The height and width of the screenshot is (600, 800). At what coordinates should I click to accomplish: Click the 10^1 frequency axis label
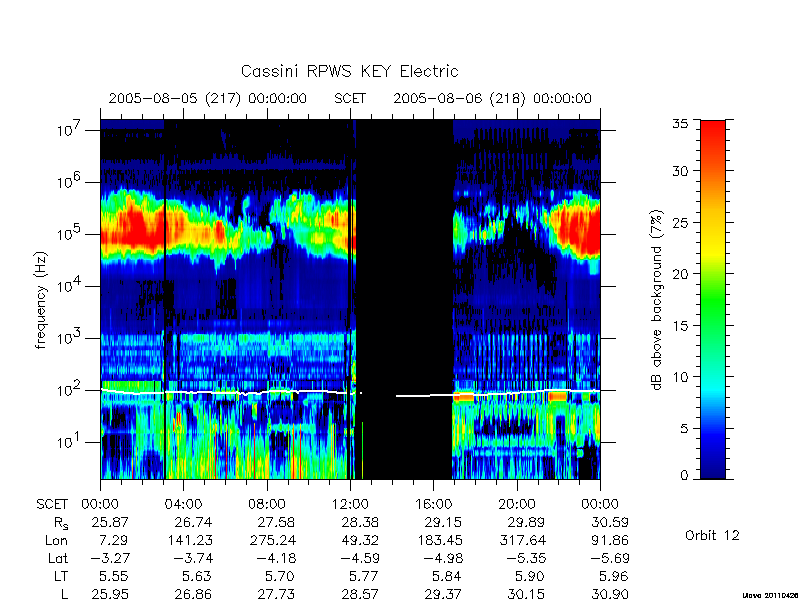(x=69, y=441)
